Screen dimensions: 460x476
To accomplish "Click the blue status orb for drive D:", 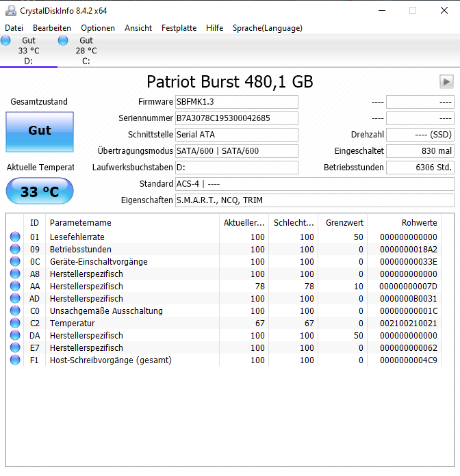I will [x=5, y=40].
